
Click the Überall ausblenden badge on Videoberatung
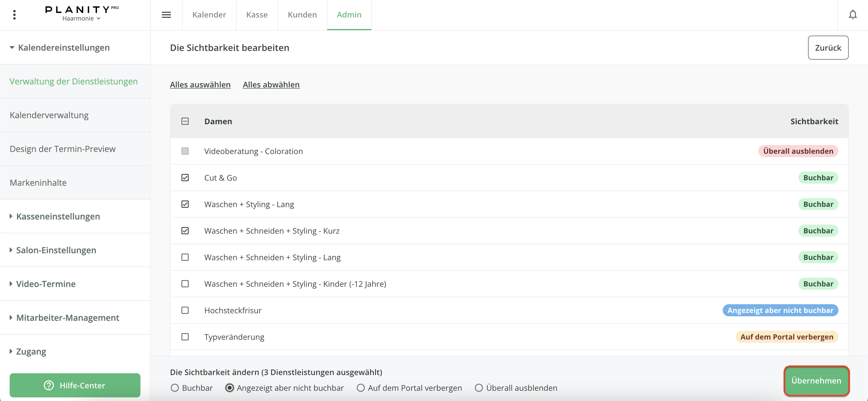click(x=798, y=151)
